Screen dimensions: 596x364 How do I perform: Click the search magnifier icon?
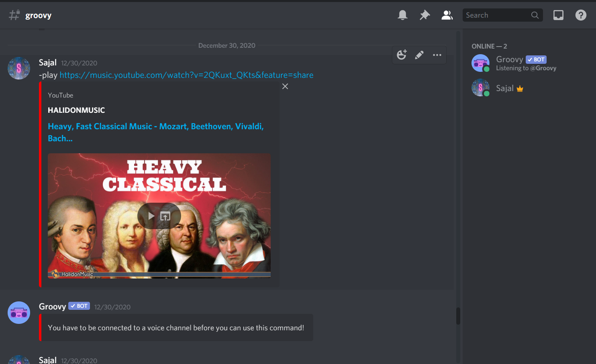[x=535, y=15]
